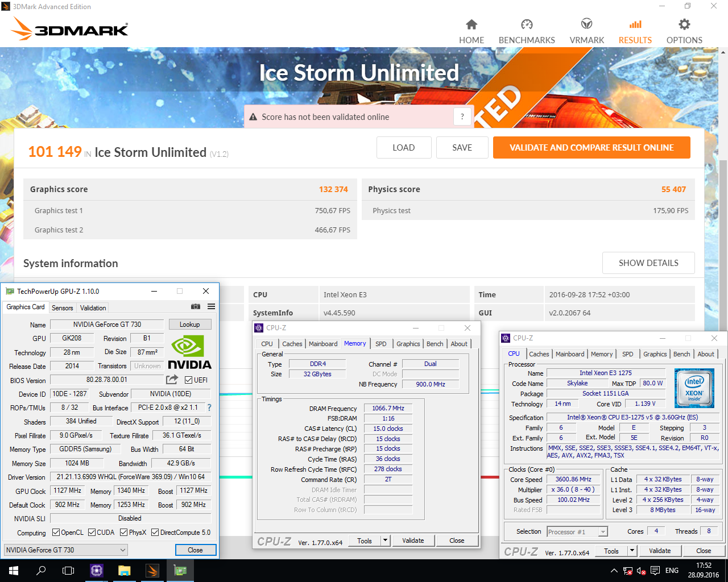Open the Action Center notifications icon

[x=655, y=571]
